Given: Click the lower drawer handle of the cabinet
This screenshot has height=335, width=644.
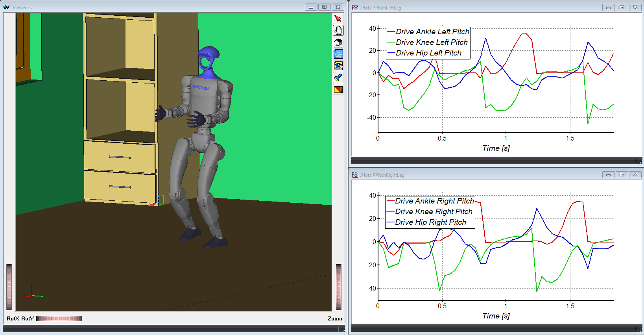Looking at the screenshot, I should click(x=120, y=187).
